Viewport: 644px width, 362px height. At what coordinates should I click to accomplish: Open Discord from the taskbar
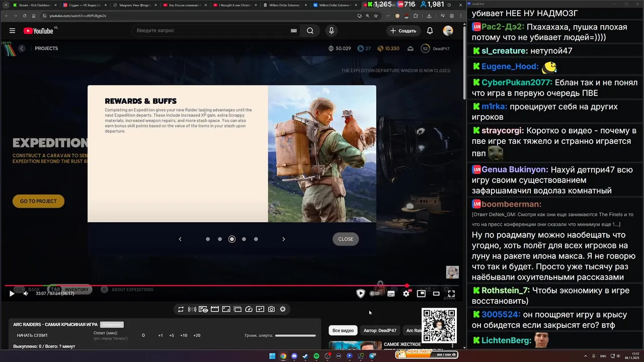294,356
